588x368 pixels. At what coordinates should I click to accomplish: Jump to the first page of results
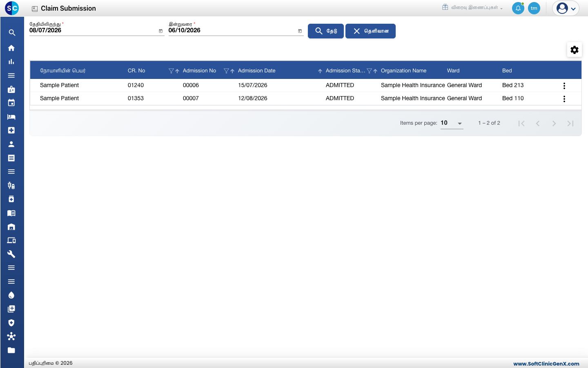pos(521,123)
